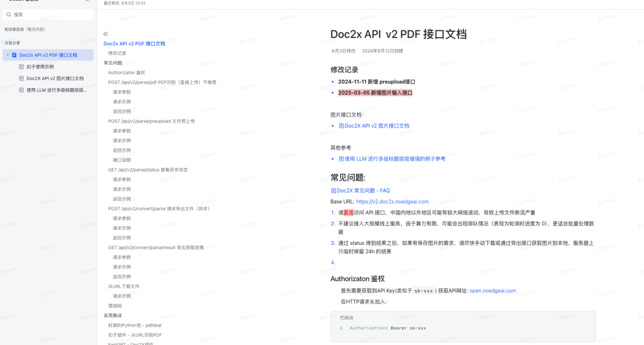
Task: Open the Doc2X API v2 图片接口文档 link in the document
Action: pyautogui.click(x=374, y=126)
